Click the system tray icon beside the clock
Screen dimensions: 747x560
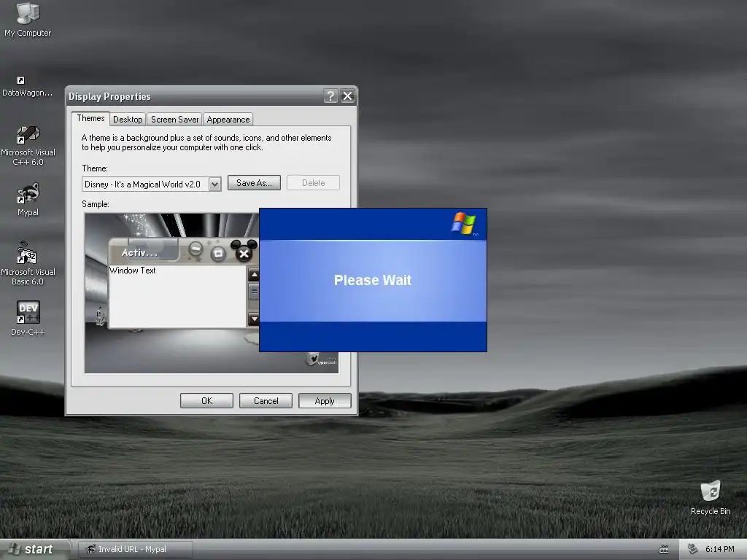tap(693, 549)
